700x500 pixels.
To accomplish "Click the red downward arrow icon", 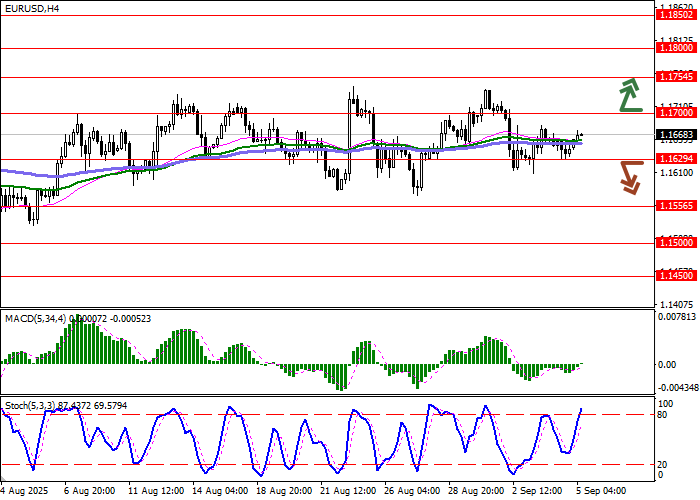I will [629, 176].
